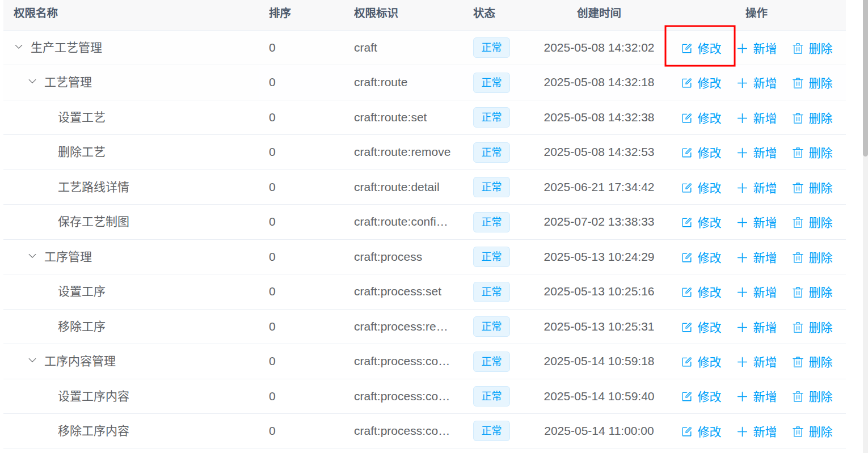Collapse the 工艺管理 subtree chevron
Screen dimensions: 868x453
(32, 82)
